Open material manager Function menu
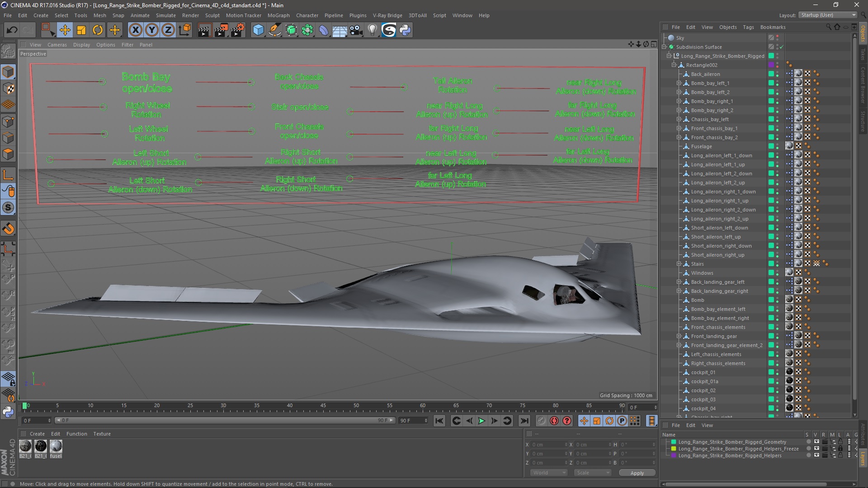Viewport: 868px width, 488px height. tap(77, 434)
